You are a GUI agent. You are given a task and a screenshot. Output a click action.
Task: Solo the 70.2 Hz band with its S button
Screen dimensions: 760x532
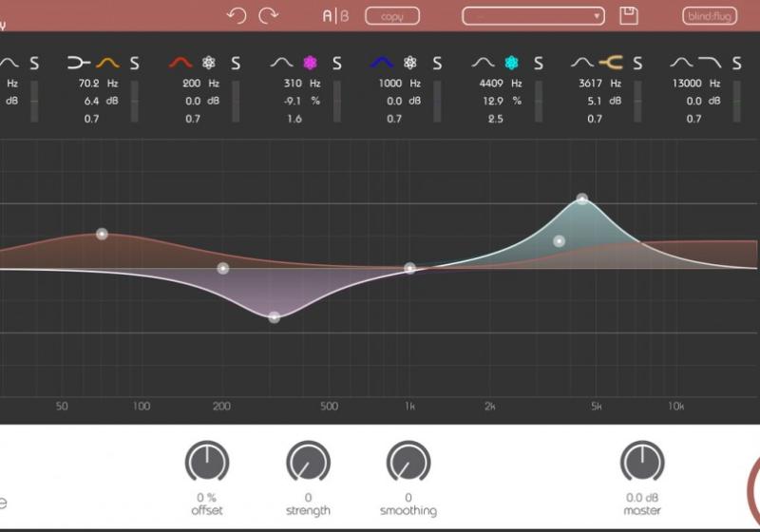(x=135, y=64)
